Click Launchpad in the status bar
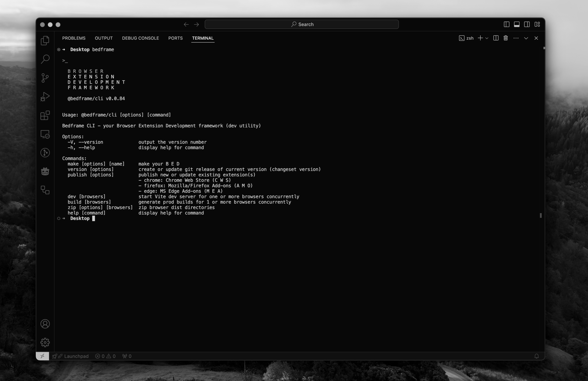Viewport: 588px width, 381px height. 70,356
